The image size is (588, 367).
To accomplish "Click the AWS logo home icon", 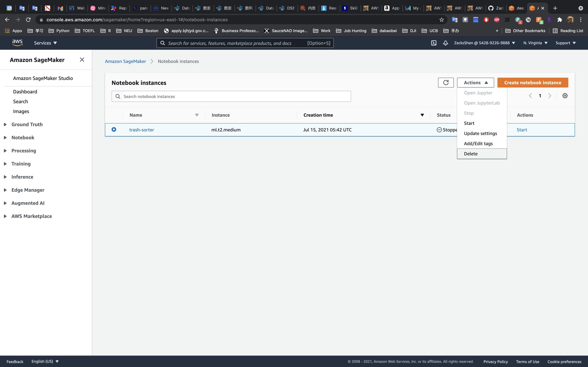I will pyautogui.click(x=17, y=43).
